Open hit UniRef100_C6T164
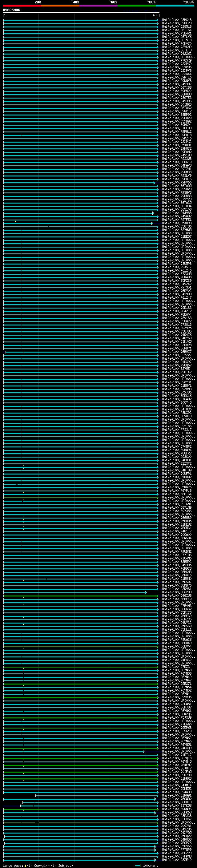 point(177,30)
